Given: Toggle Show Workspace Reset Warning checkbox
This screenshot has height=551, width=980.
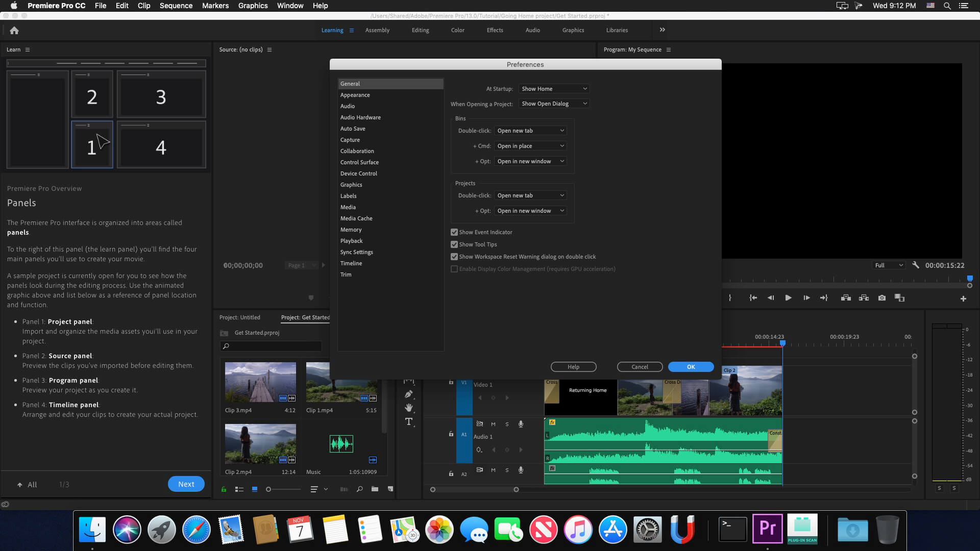Looking at the screenshot, I should [454, 256].
